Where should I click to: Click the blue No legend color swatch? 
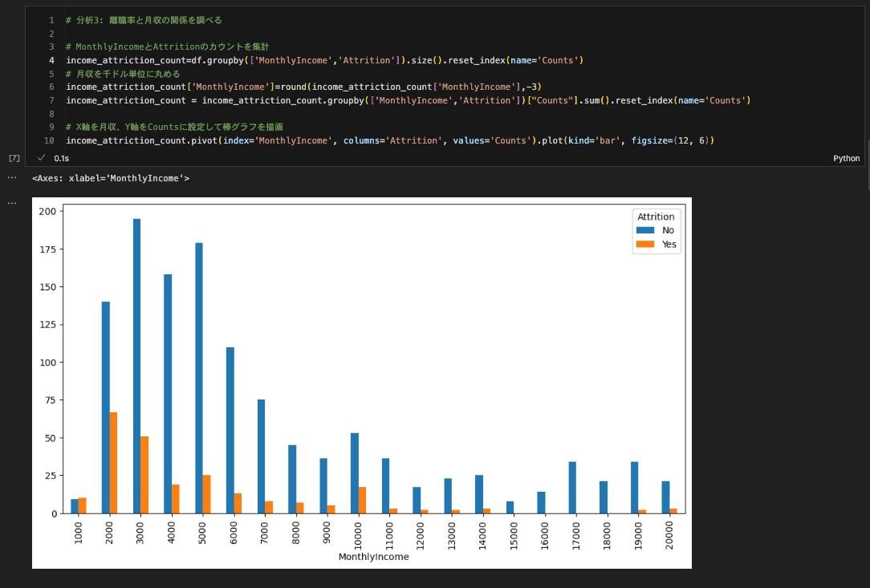click(x=647, y=229)
